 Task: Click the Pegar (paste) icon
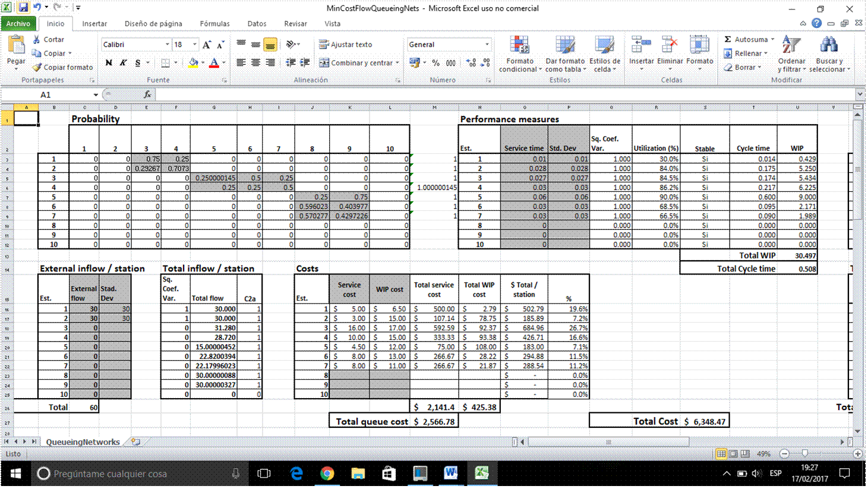[x=16, y=46]
